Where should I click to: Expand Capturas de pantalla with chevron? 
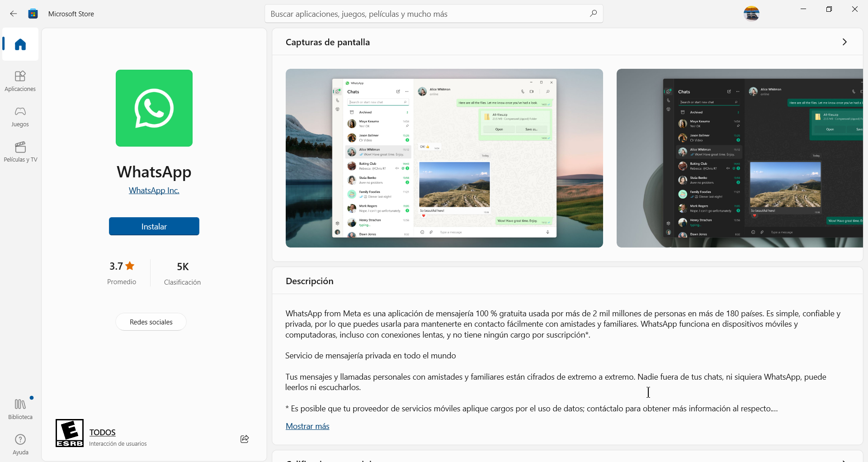[844, 42]
